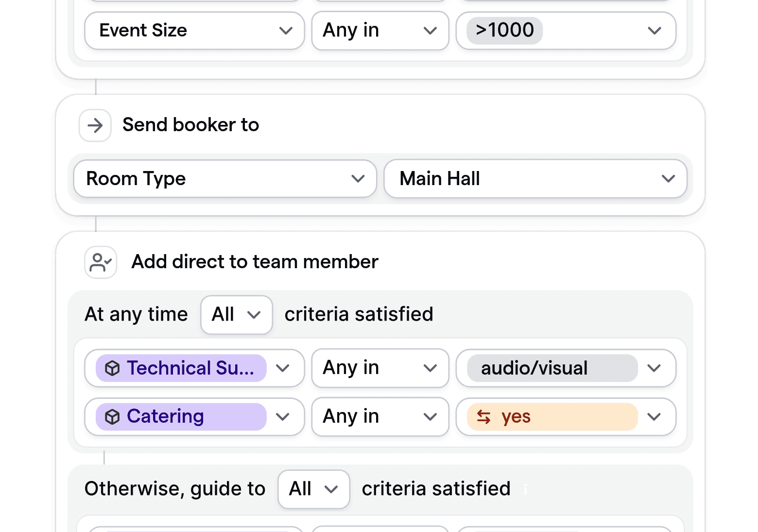Click the cube icon on the Technical Su... badge

point(112,368)
